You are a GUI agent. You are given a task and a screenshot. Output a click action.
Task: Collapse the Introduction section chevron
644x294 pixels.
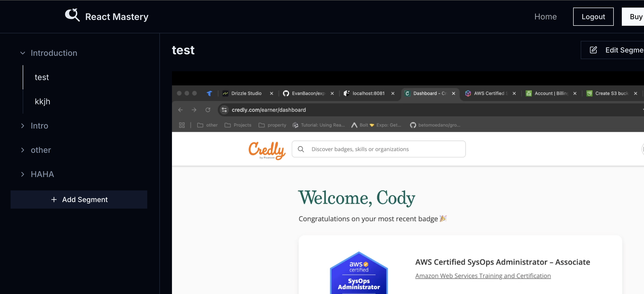click(x=23, y=53)
